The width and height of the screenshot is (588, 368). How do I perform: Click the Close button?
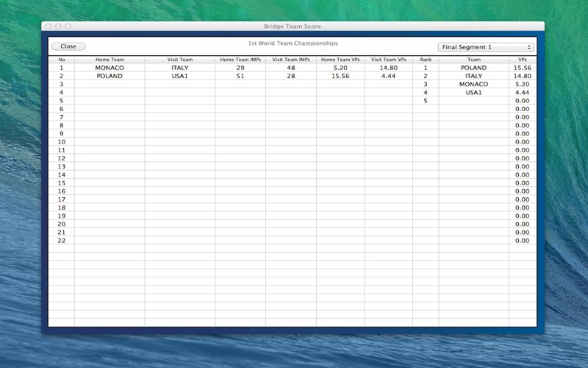(x=68, y=46)
